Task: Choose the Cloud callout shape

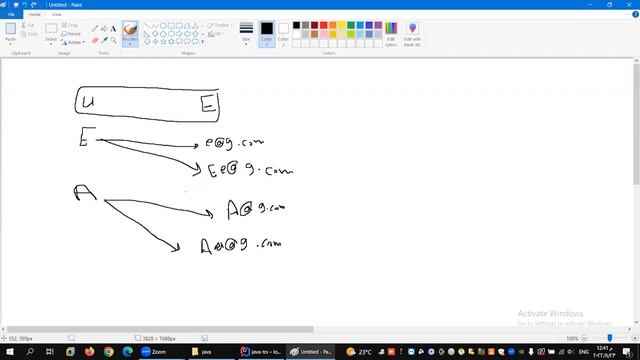Action: point(196,42)
